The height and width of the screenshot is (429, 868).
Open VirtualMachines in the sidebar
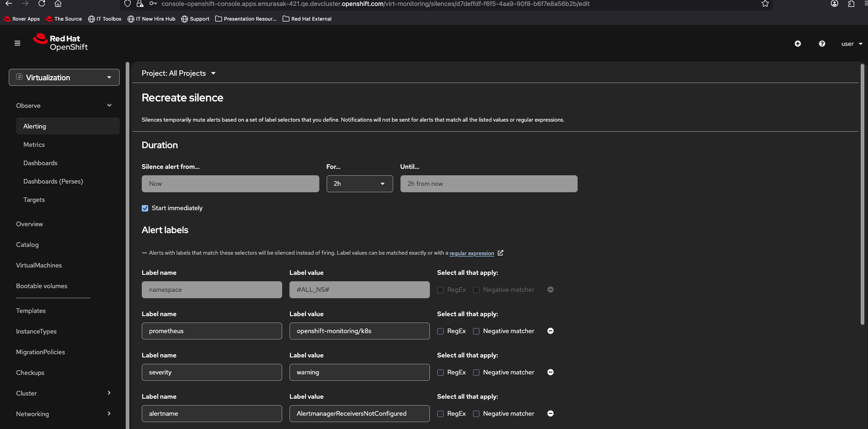(39, 265)
